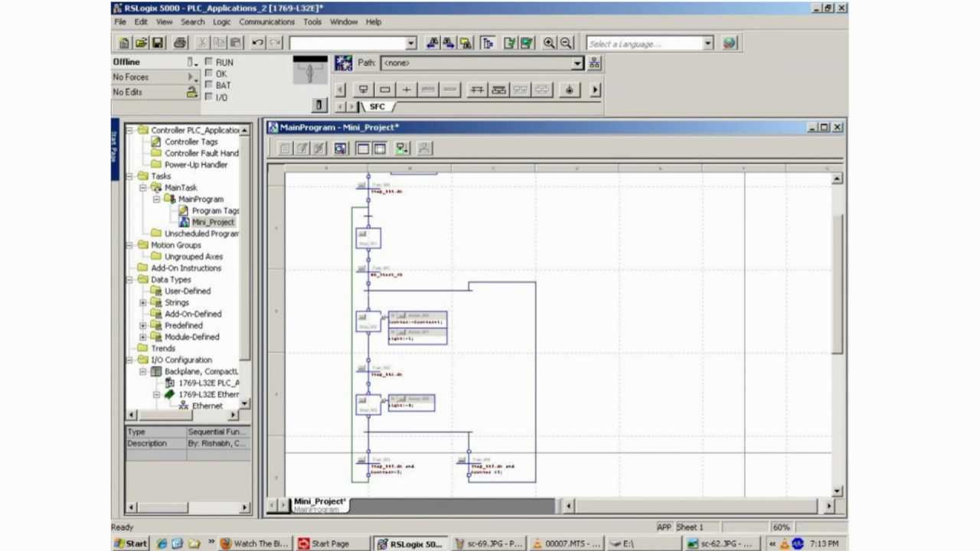Click the controller key switch icon
The image size is (980, 551).
[309, 70]
